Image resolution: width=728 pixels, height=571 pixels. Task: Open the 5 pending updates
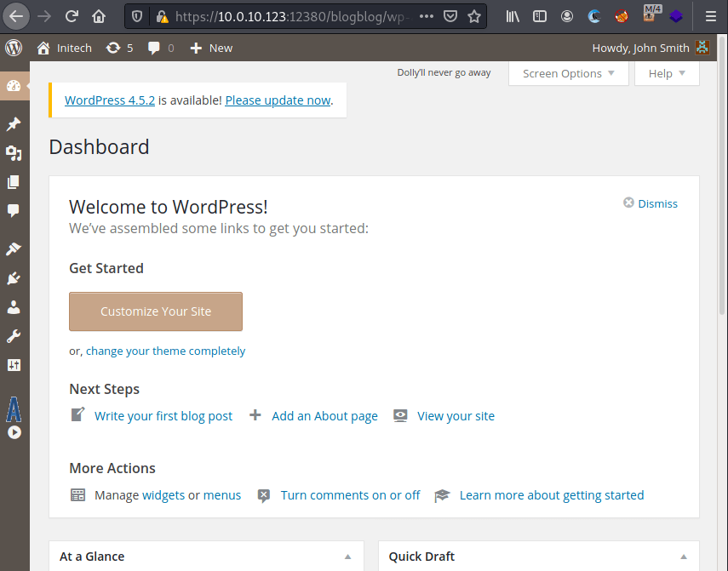click(119, 48)
